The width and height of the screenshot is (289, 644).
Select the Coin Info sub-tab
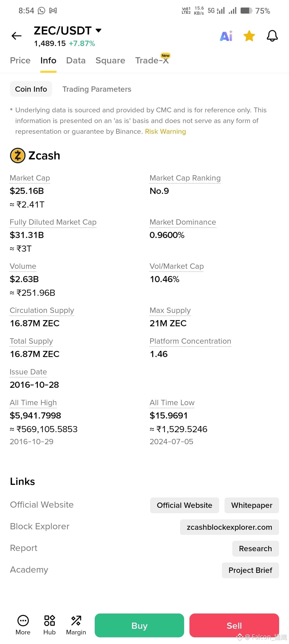point(31,89)
